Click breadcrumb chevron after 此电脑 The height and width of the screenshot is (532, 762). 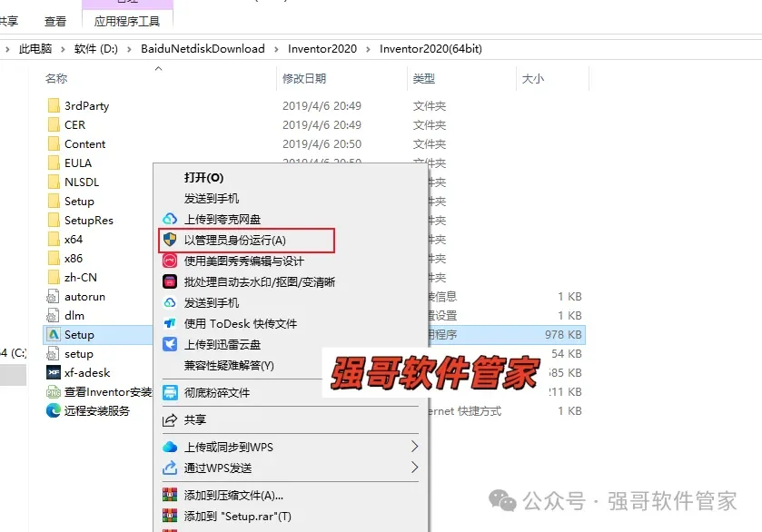point(63,49)
